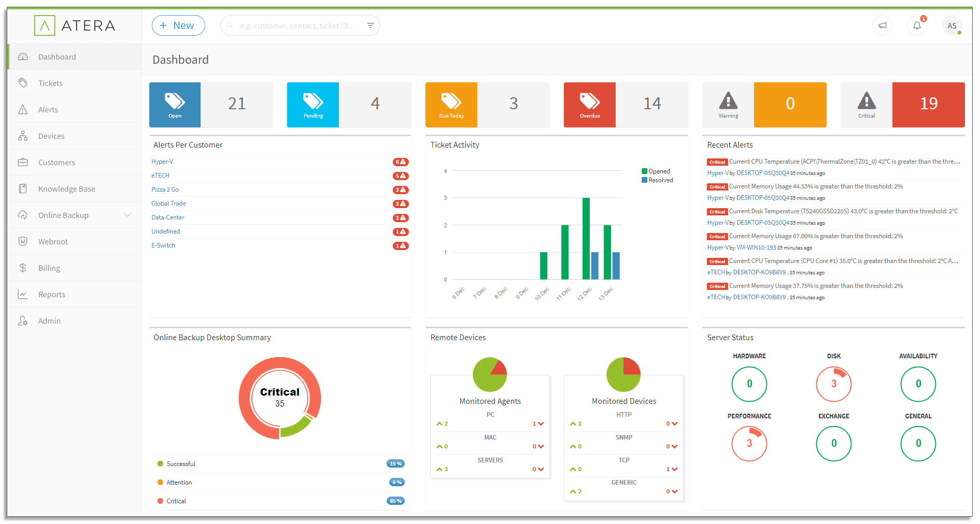This screenshot has width=980, height=524.
Task: Click the PC agents down arrow count
Action: (x=538, y=424)
